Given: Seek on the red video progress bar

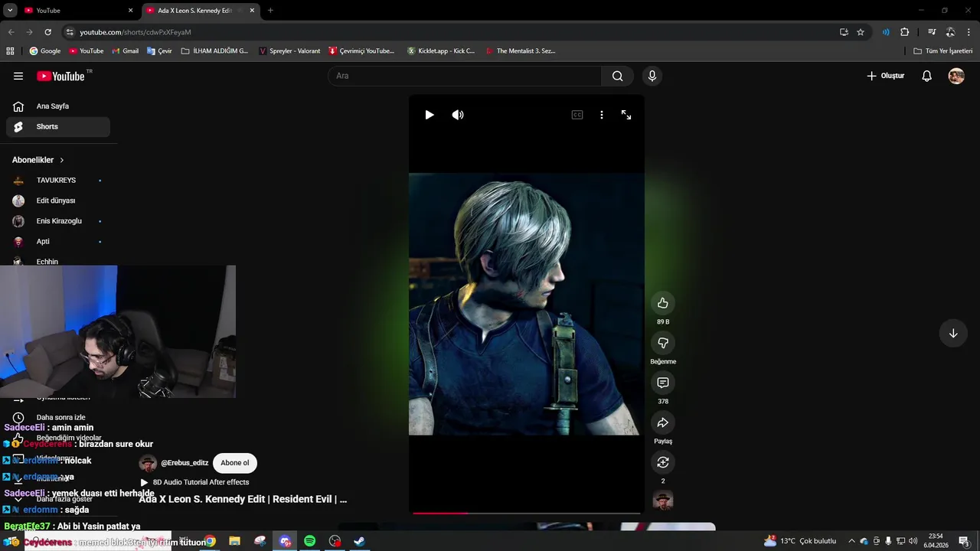Looking at the screenshot, I should 526,513.
